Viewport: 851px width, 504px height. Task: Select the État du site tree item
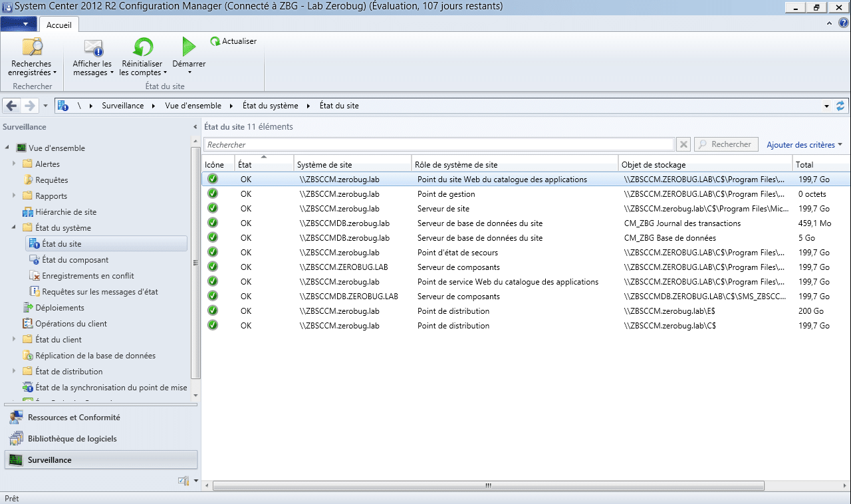pyautogui.click(x=106, y=244)
